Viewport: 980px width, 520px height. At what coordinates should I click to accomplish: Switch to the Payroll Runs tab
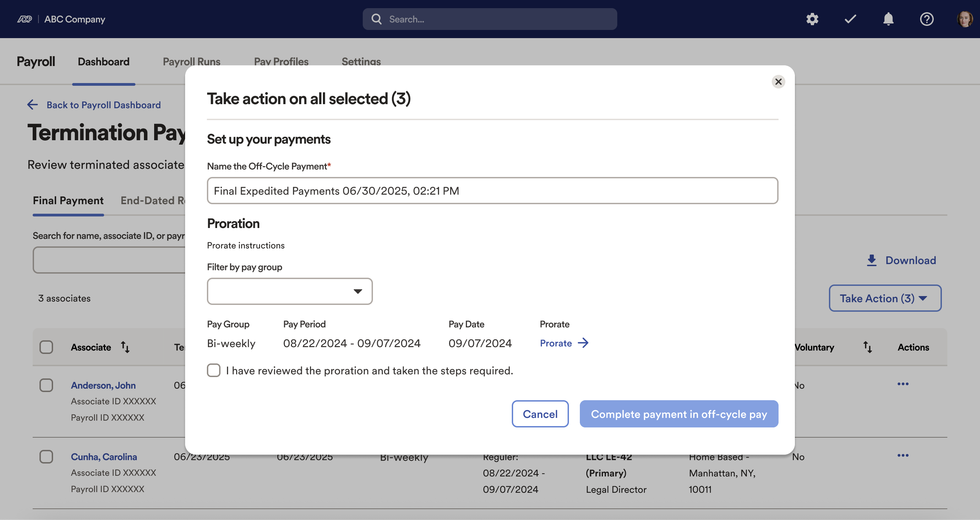pos(191,61)
